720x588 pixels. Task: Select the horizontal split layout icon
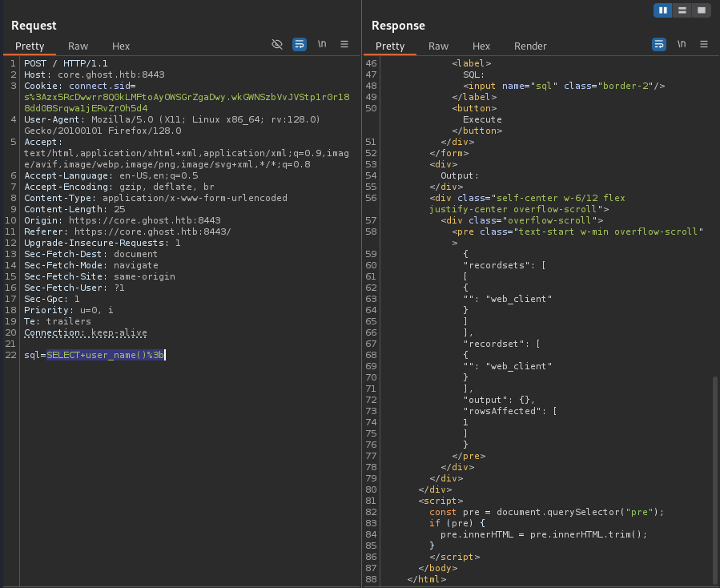[682, 10]
